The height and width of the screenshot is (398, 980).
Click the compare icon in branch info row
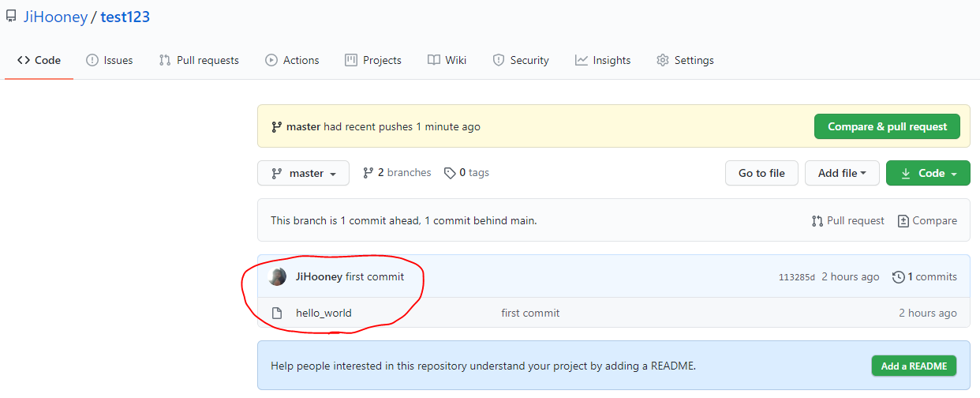coord(903,220)
